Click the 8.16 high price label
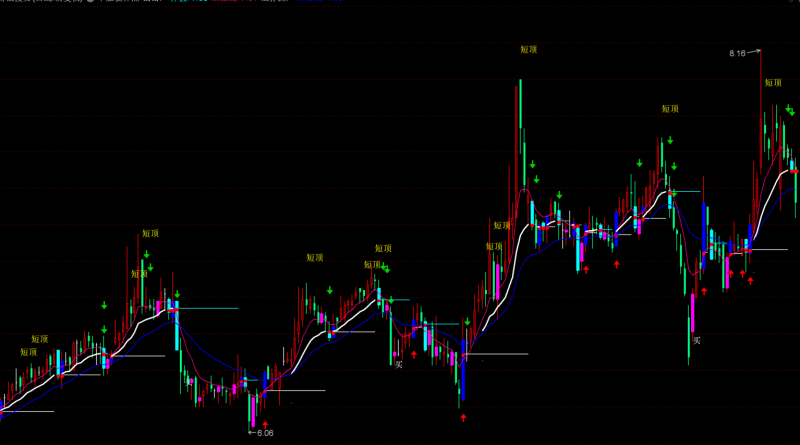The height and width of the screenshot is (445, 800). (737, 53)
